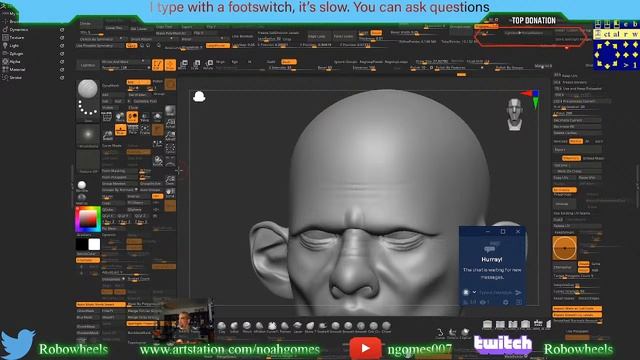Select the Rotate transform icon
The width and height of the screenshot is (640, 360).
pyautogui.click(x=209, y=64)
